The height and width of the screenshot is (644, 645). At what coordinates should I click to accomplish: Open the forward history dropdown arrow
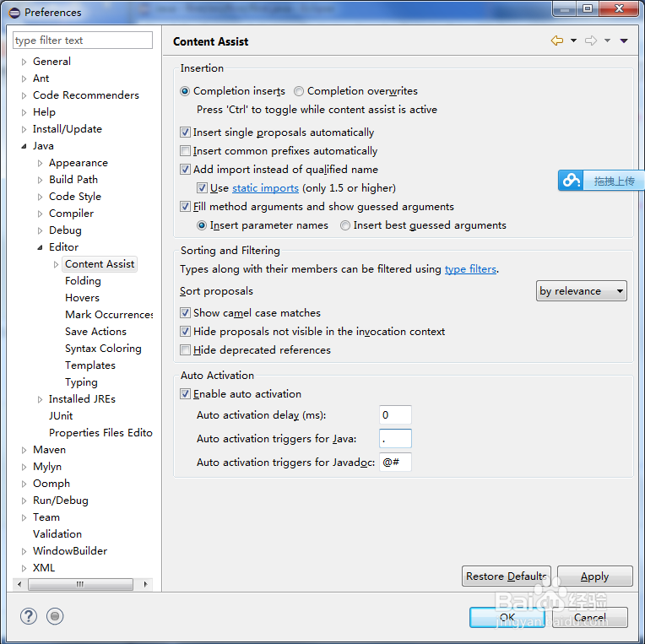point(607,41)
